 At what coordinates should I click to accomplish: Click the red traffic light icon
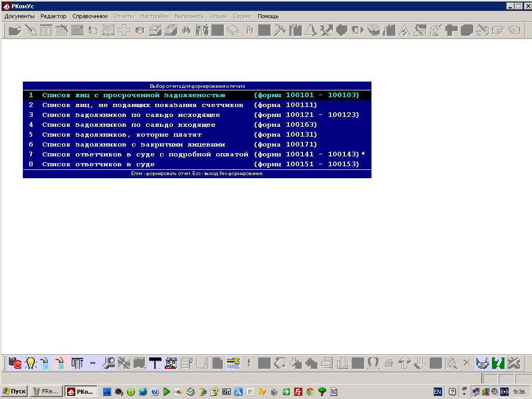[x=15, y=363]
